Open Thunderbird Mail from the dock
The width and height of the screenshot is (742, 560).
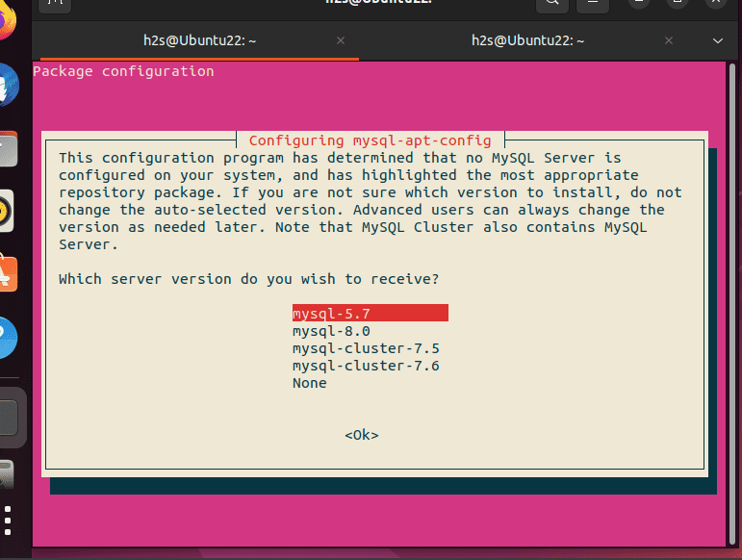(x=7, y=86)
